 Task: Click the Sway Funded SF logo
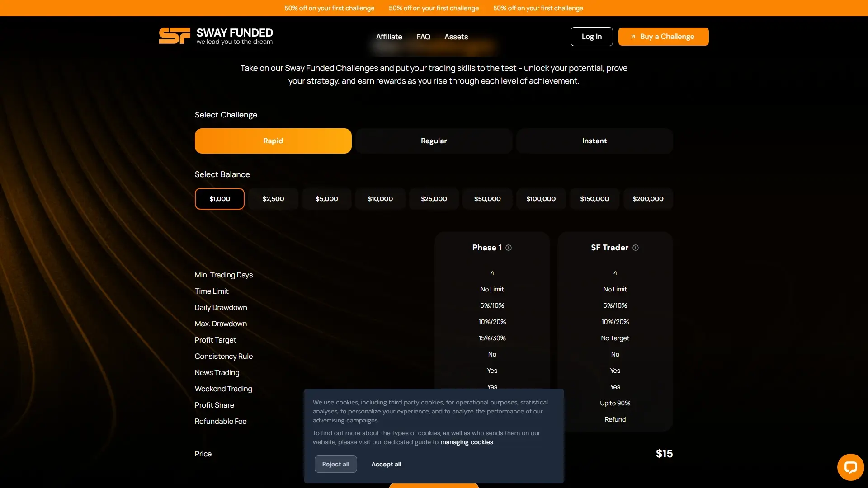coord(174,36)
